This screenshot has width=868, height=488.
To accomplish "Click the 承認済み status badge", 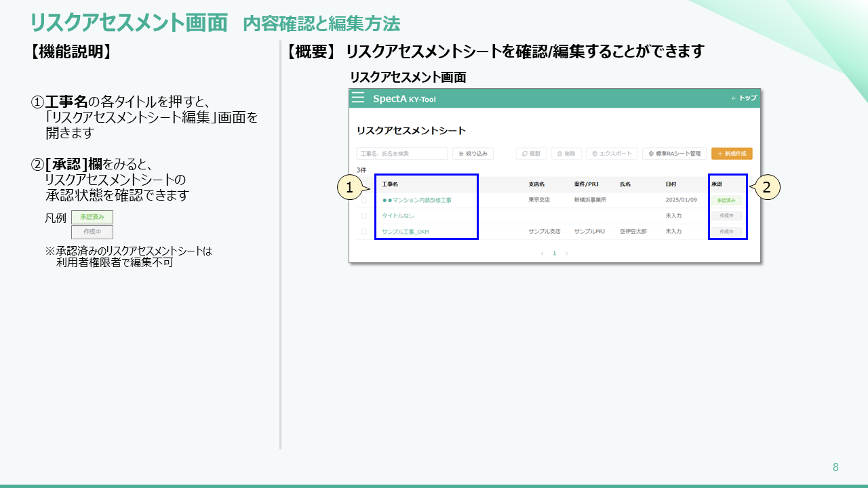I will [726, 199].
